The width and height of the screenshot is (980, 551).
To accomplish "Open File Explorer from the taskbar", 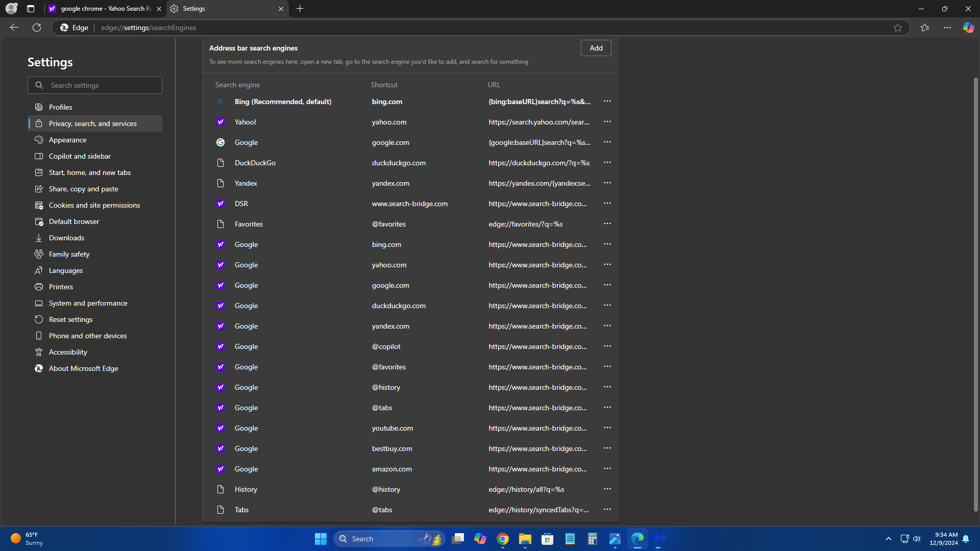I will pyautogui.click(x=525, y=539).
